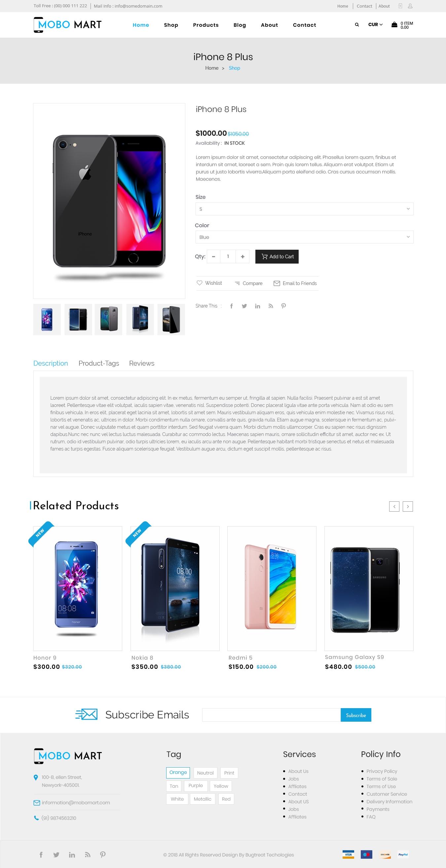
Task: Open the Size dropdown
Action: [x=304, y=209]
